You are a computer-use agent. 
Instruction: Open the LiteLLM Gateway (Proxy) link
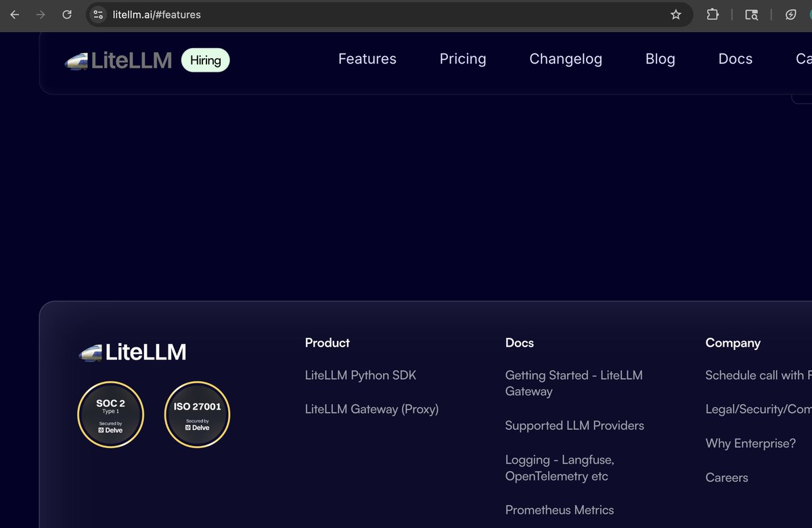point(371,409)
